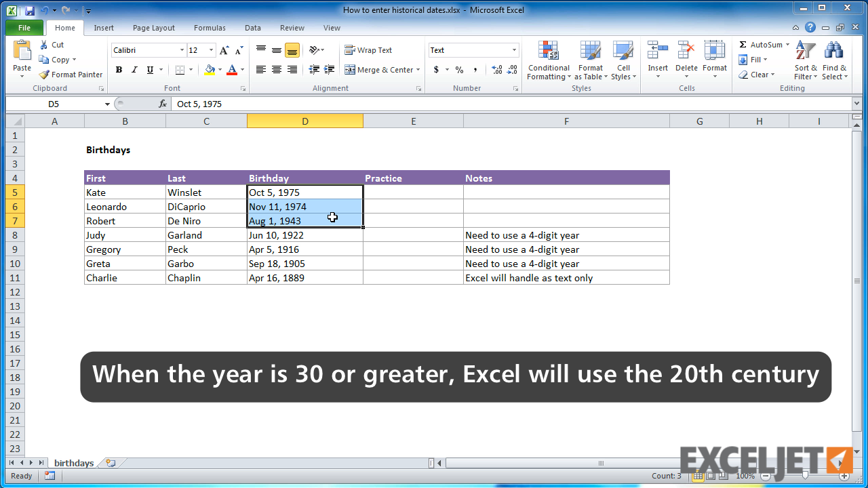Click the Increase Font Size icon

tap(224, 50)
